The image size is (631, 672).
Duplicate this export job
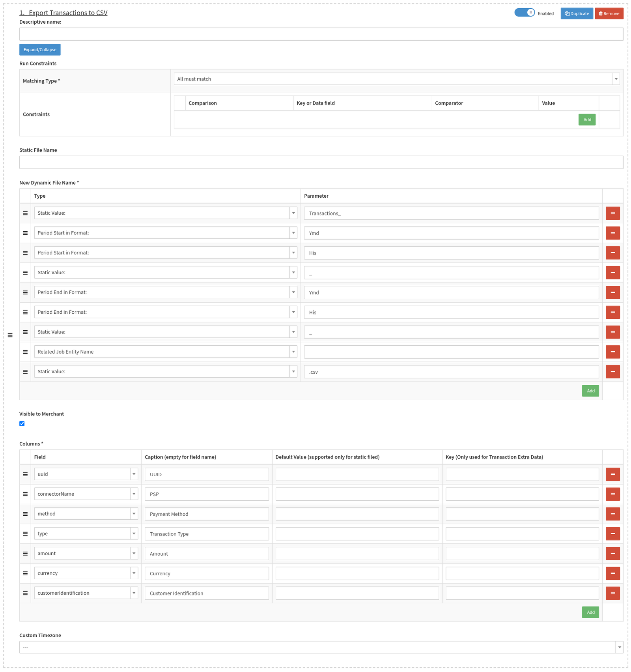pyautogui.click(x=577, y=13)
